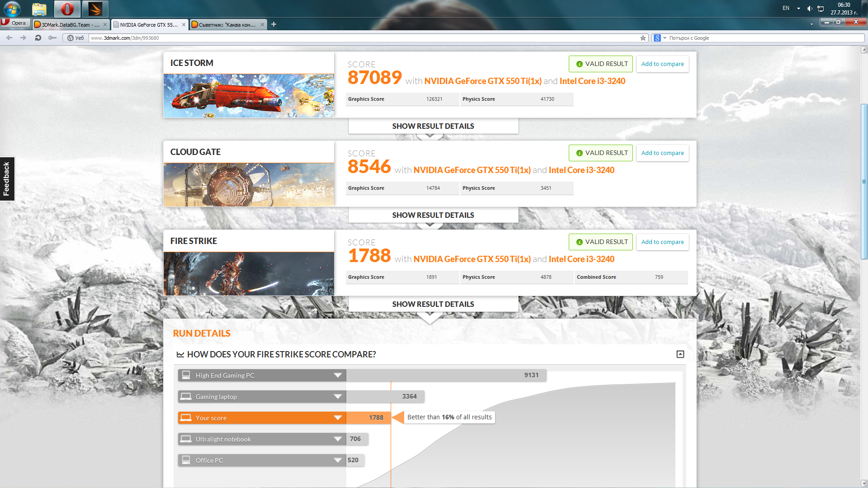
Task: Click the Google search field
Action: click(x=765, y=38)
